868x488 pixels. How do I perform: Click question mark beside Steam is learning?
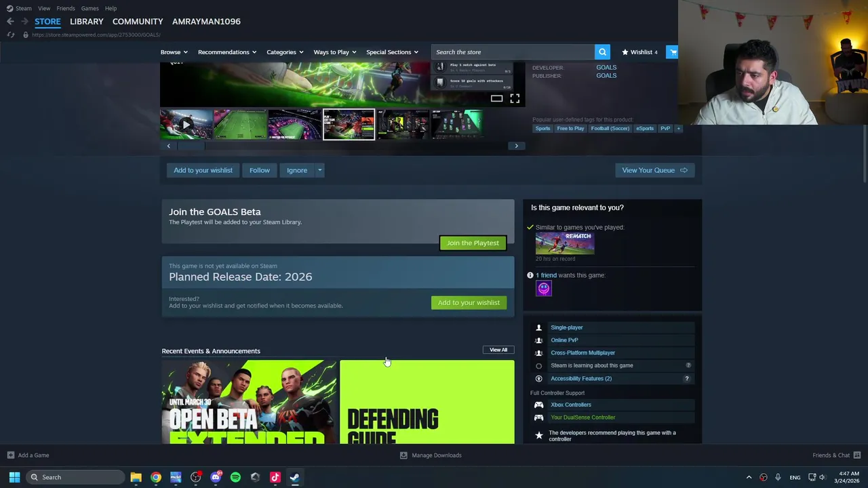(688, 366)
